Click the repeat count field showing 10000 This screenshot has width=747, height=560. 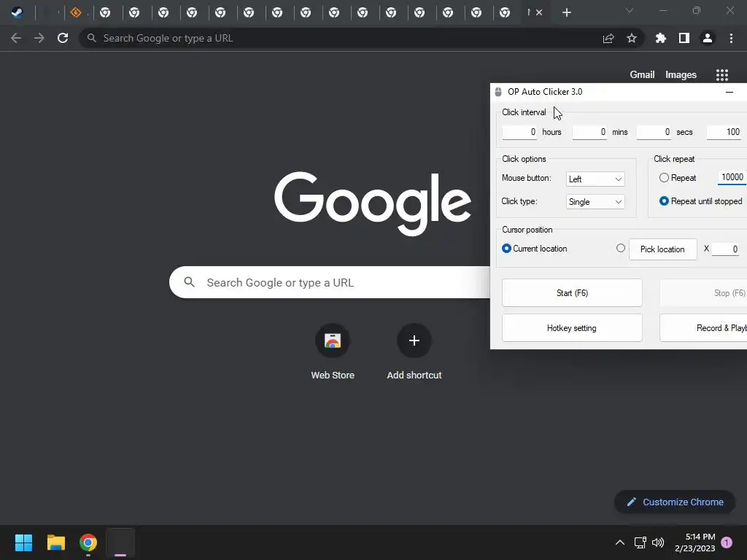[732, 177]
